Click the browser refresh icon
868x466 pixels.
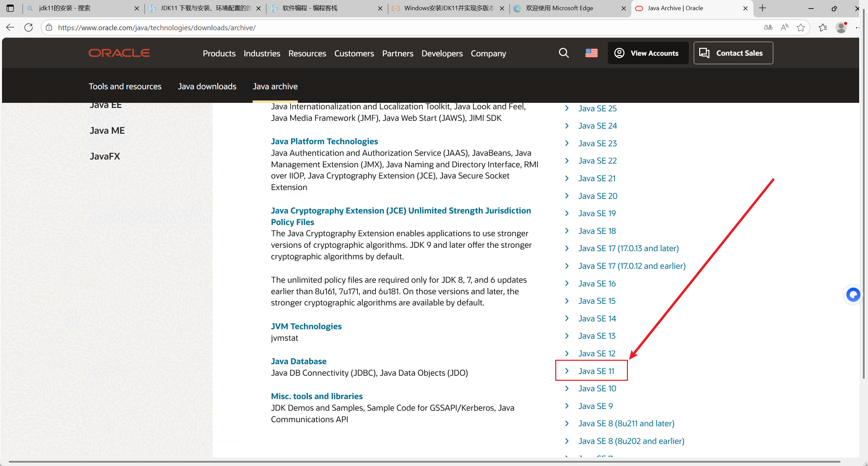29,27
